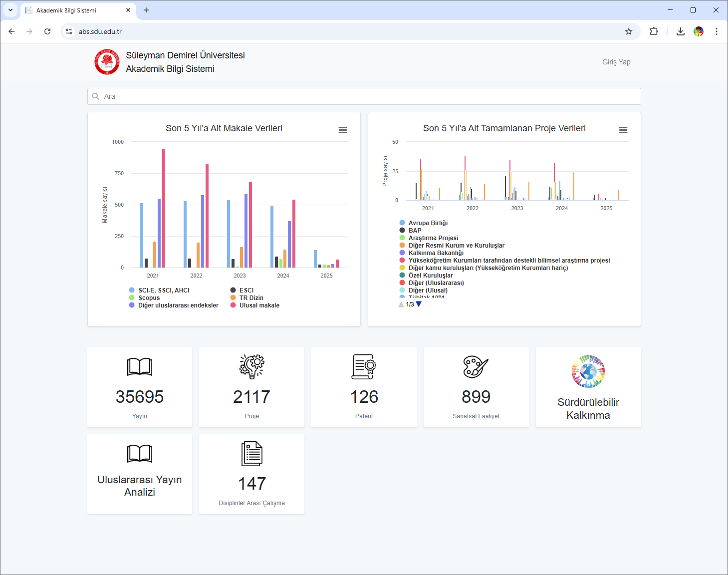Viewport: 728px width, 575px height.
Task: Click the Ara search field
Action: (364, 96)
